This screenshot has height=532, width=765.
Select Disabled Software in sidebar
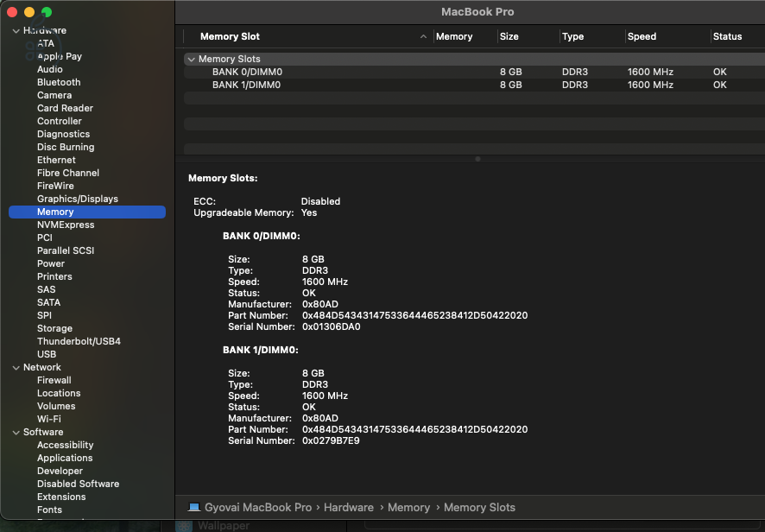(x=78, y=484)
